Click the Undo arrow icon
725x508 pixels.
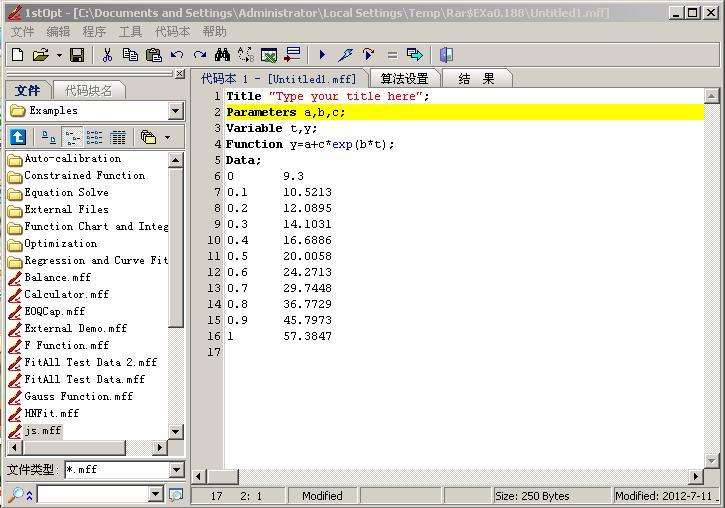[x=177, y=55]
